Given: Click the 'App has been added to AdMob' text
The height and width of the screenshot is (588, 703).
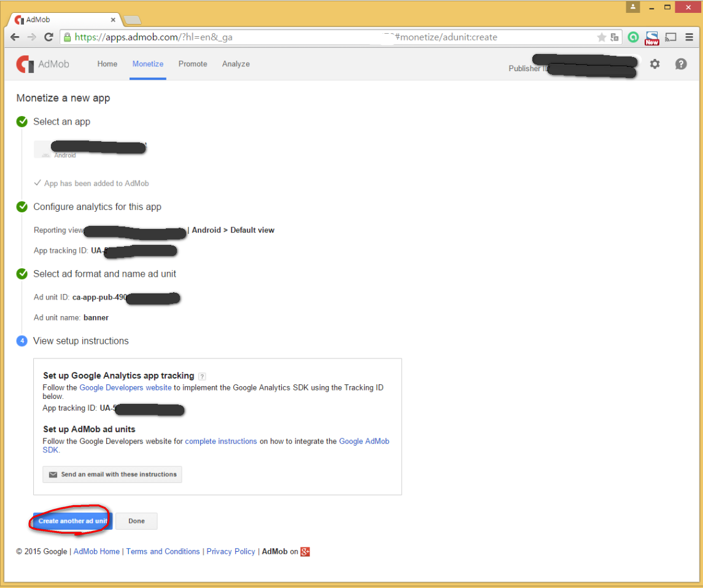Looking at the screenshot, I should tap(96, 184).
